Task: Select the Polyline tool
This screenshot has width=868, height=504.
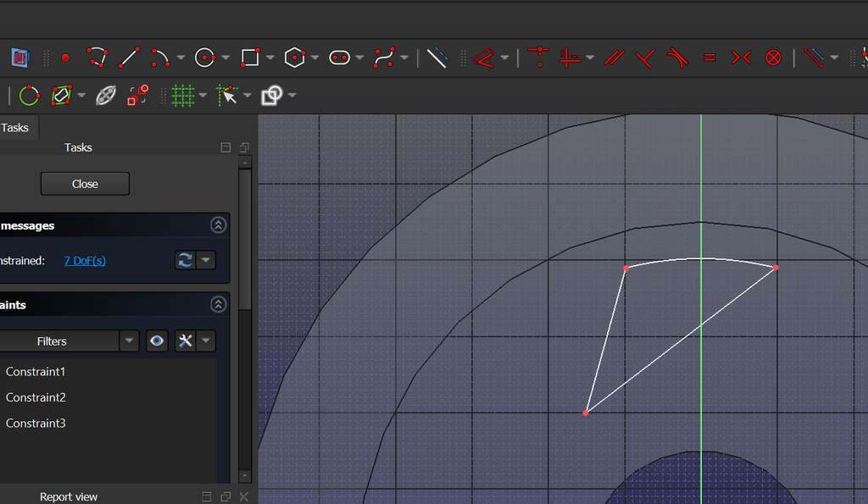Action: [97, 58]
